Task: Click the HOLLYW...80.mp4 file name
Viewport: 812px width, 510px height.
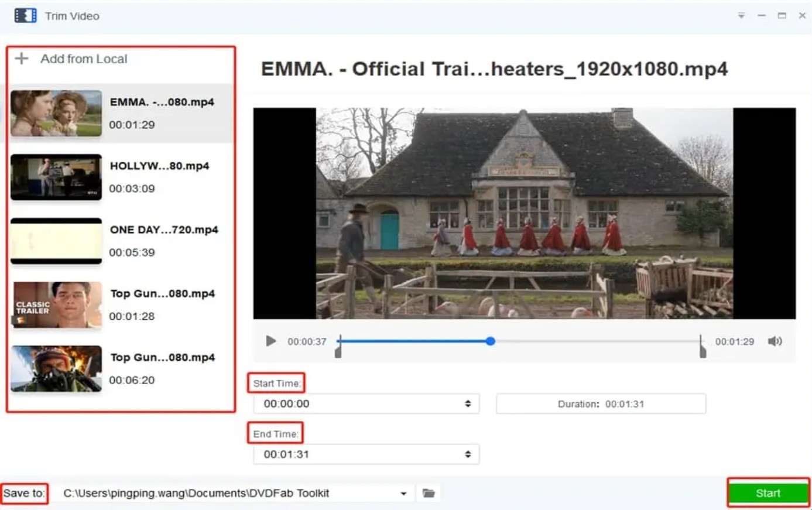Action: tap(160, 166)
